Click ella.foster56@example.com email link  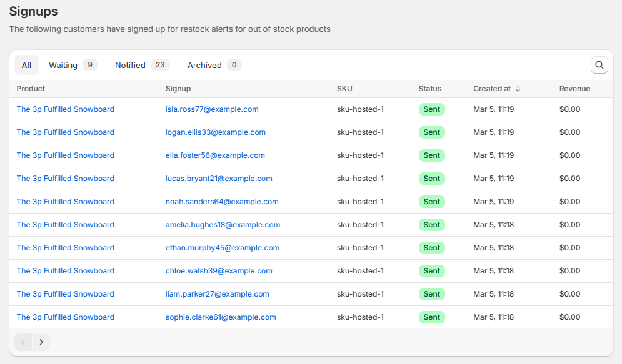click(x=215, y=155)
